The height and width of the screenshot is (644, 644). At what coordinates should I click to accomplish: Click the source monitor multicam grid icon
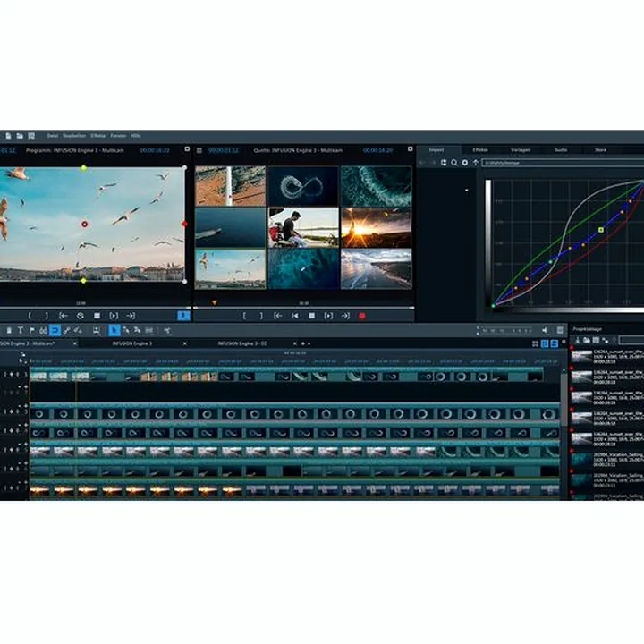pos(199,150)
